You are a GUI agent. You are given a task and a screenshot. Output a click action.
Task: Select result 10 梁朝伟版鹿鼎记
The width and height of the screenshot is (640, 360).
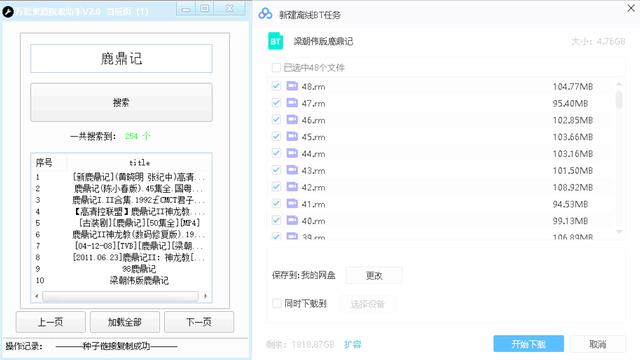pyautogui.click(x=121, y=280)
